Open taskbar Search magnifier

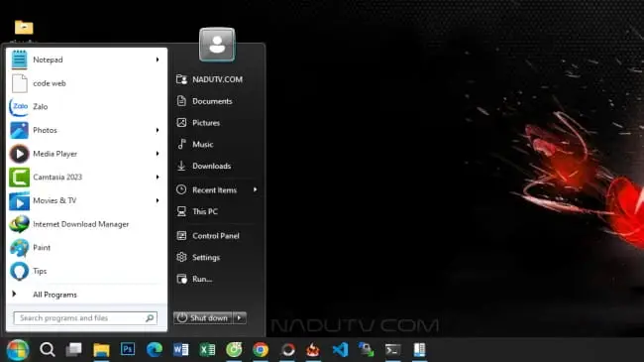coord(48,350)
